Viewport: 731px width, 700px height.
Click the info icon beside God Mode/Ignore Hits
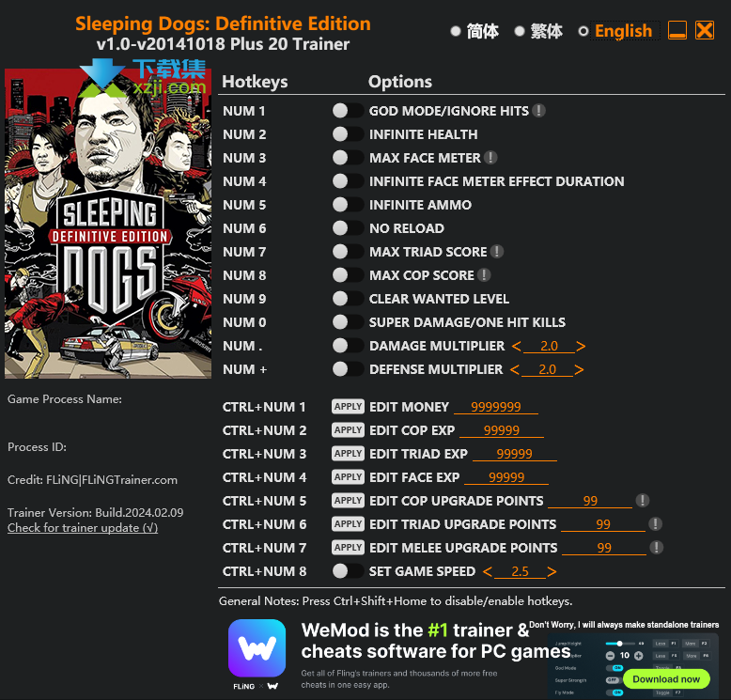[x=538, y=111]
